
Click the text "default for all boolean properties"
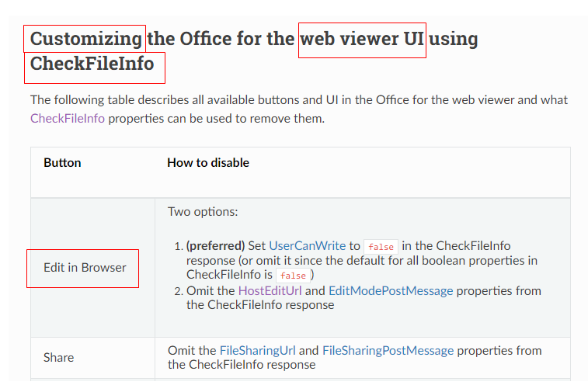435,261
